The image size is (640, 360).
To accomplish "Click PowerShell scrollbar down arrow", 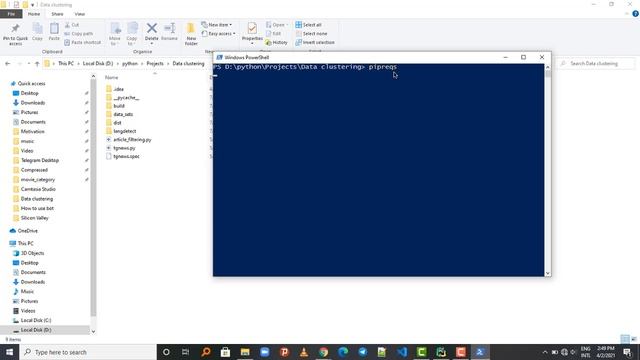I will coord(548,273).
